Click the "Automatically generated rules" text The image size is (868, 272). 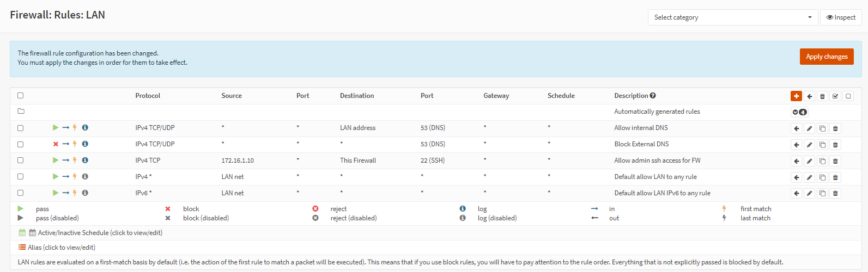tap(657, 112)
